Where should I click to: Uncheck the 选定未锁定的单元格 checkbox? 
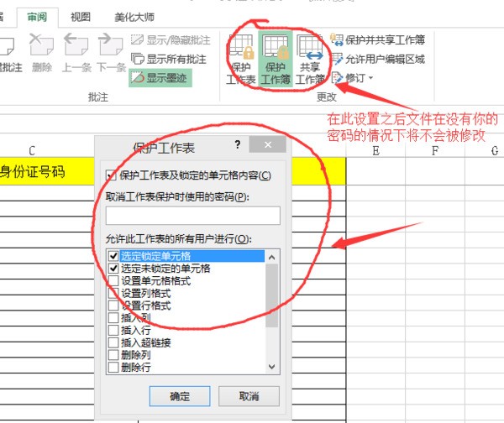113,269
